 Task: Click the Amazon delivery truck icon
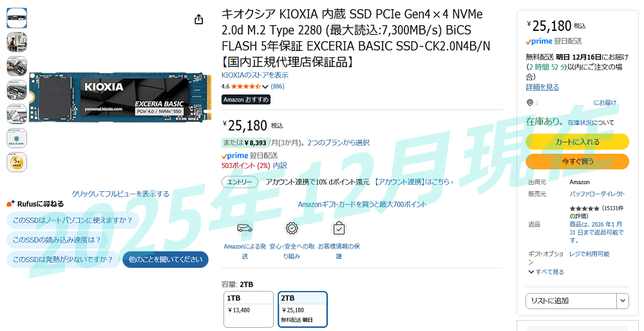point(245,229)
